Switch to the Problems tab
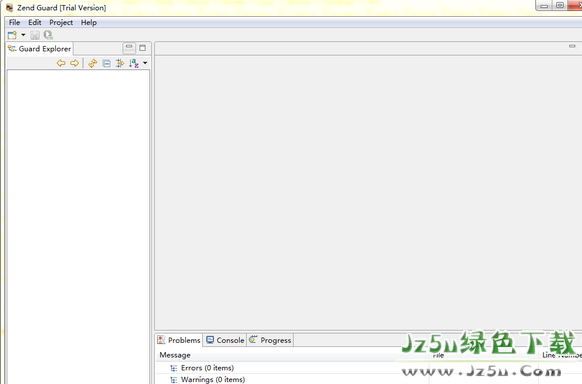Screen dimensions: 582x384 (x=179, y=340)
